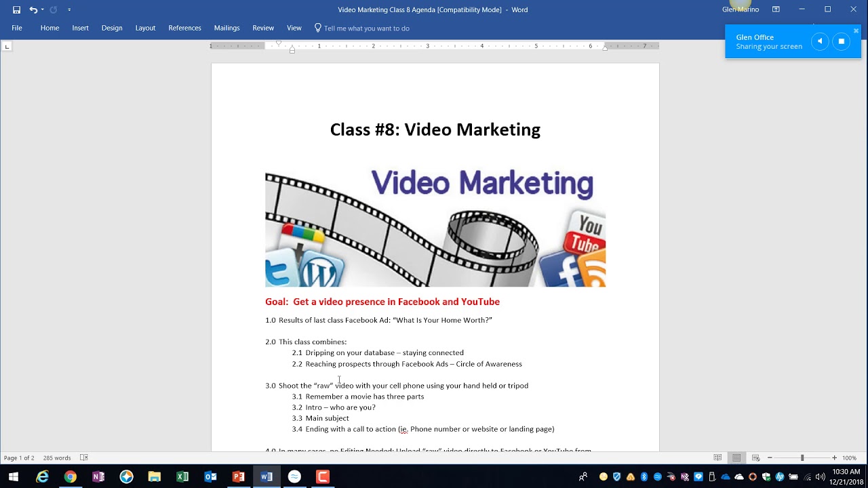This screenshot has width=868, height=488.
Task: Open the Design ribbon tab
Action: (x=112, y=28)
